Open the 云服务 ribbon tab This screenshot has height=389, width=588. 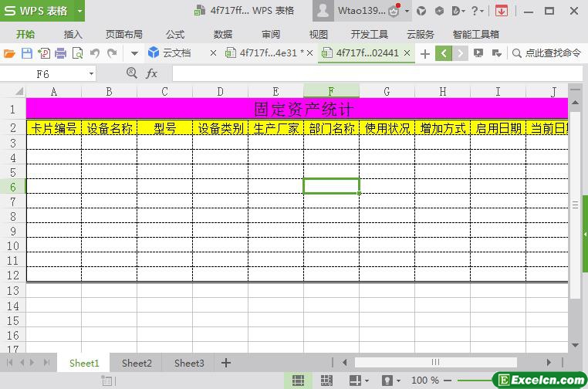(x=421, y=34)
